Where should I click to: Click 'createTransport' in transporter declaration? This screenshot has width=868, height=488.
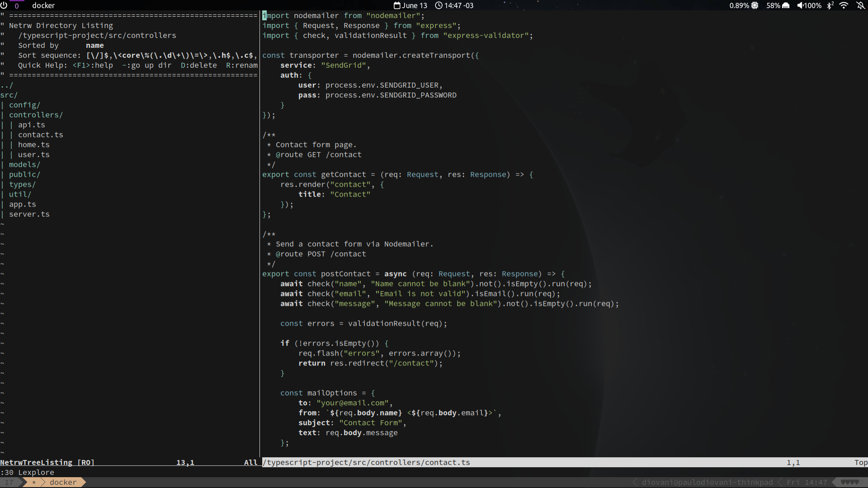coord(436,56)
